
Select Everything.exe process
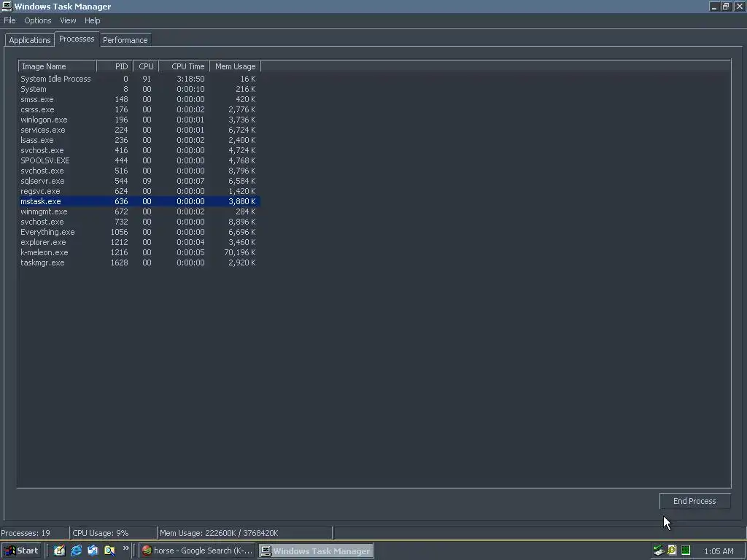139,232
